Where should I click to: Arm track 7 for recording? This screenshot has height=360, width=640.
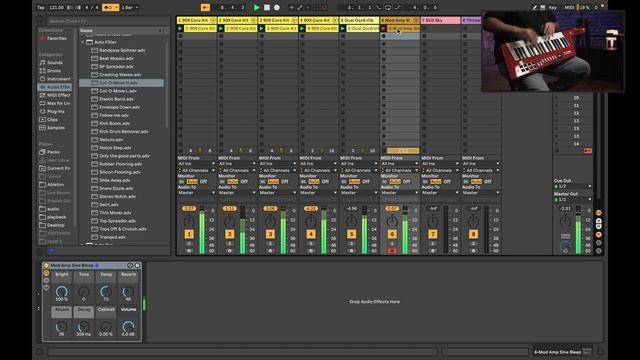coord(433,251)
